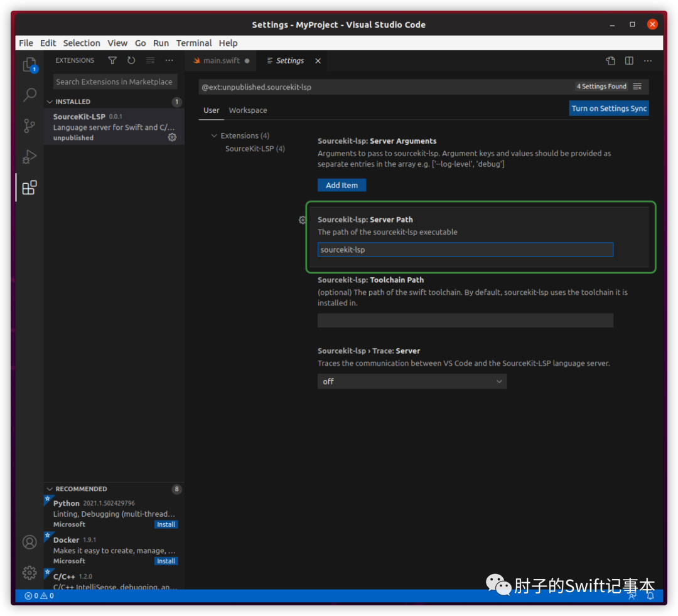Screen dimensions: 678x616
Task: Manage SourceKit-LSP extension via gear icon
Action: tap(172, 137)
